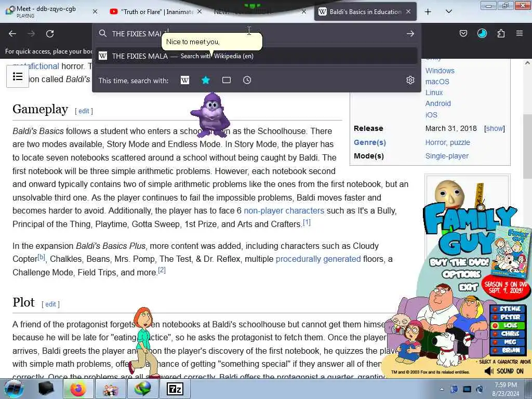Viewport: 532px width, 399px height.
Task: Select BRIAN character option
Action: click(x=508, y=350)
